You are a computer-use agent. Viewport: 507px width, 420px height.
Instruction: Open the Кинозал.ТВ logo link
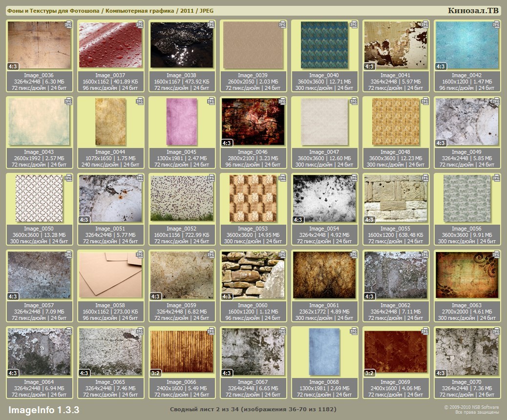[473, 10]
